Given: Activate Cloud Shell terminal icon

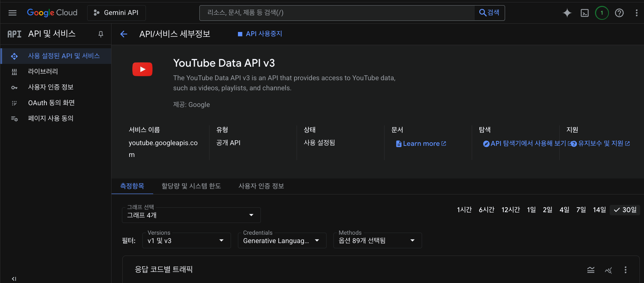Looking at the screenshot, I should tap(585, 13).
